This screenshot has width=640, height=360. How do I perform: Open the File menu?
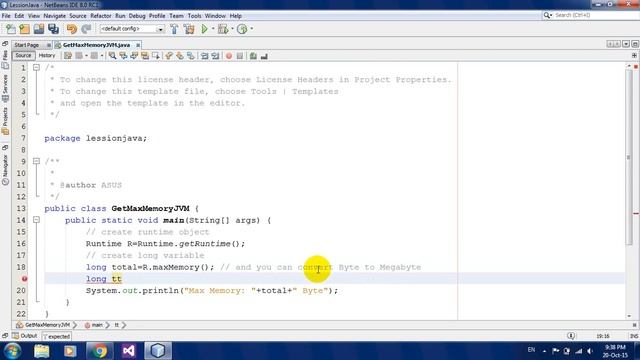tap(6, 16)
